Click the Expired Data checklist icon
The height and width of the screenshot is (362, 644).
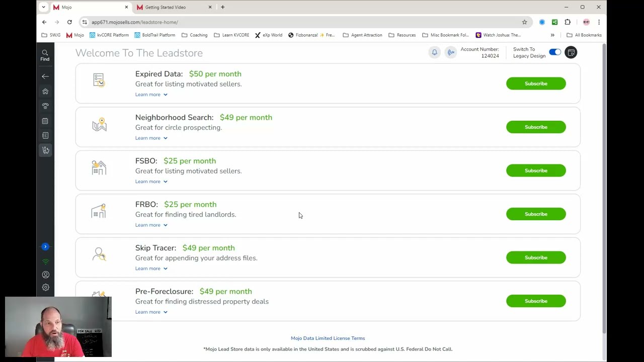[99, 80]
